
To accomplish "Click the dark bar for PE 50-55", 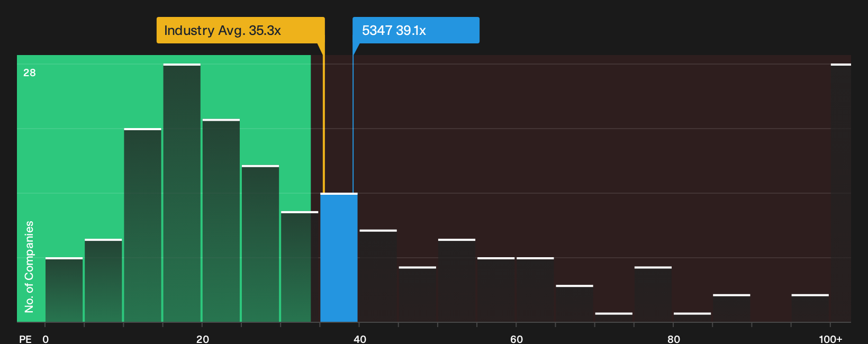I will (457, 280).
